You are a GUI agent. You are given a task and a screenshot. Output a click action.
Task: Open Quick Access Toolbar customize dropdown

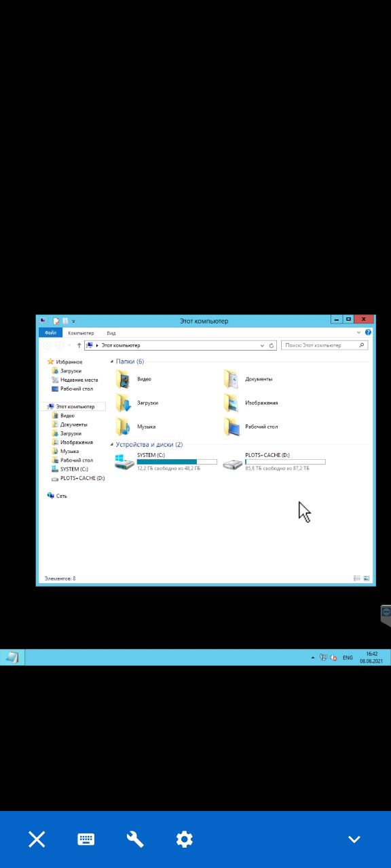73,321
